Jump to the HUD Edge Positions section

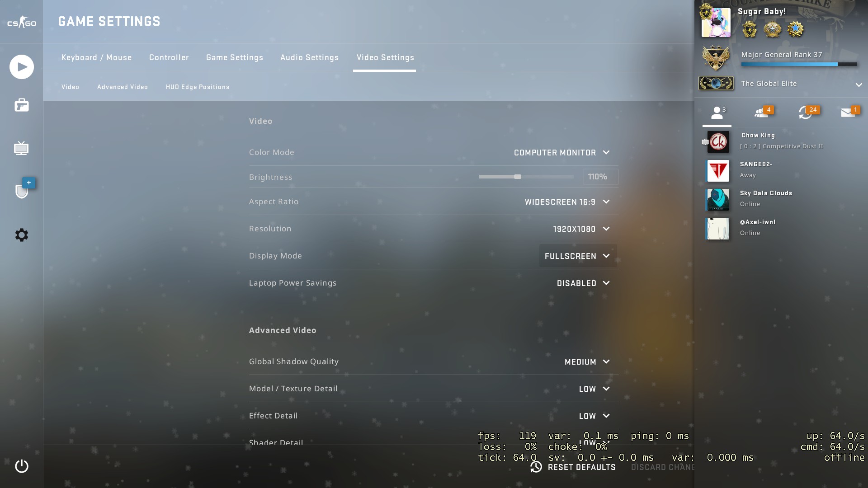pos(198,87)
